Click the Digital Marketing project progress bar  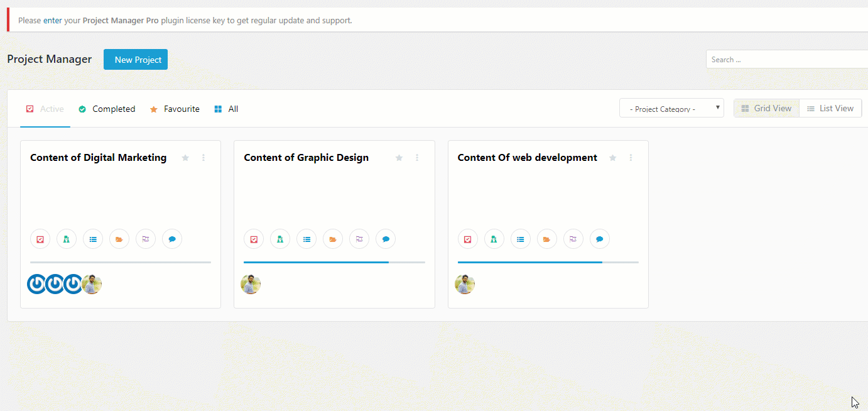point(121,262)
